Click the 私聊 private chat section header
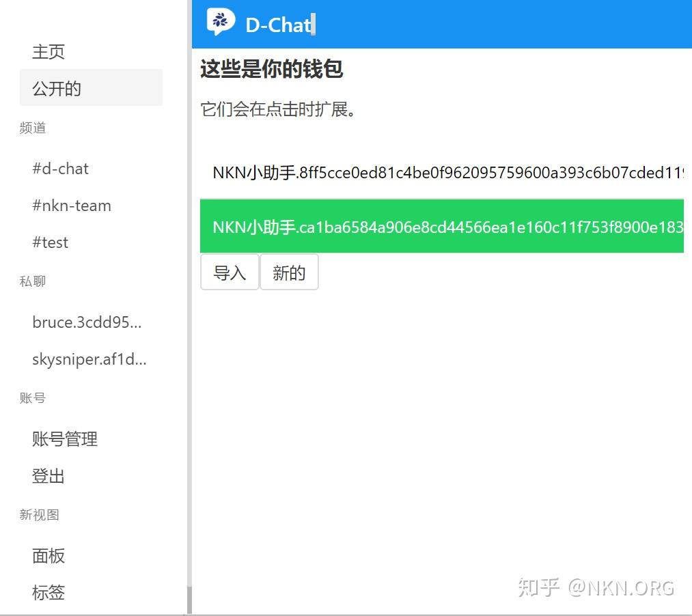692x616 pixels. coord(31,281)
